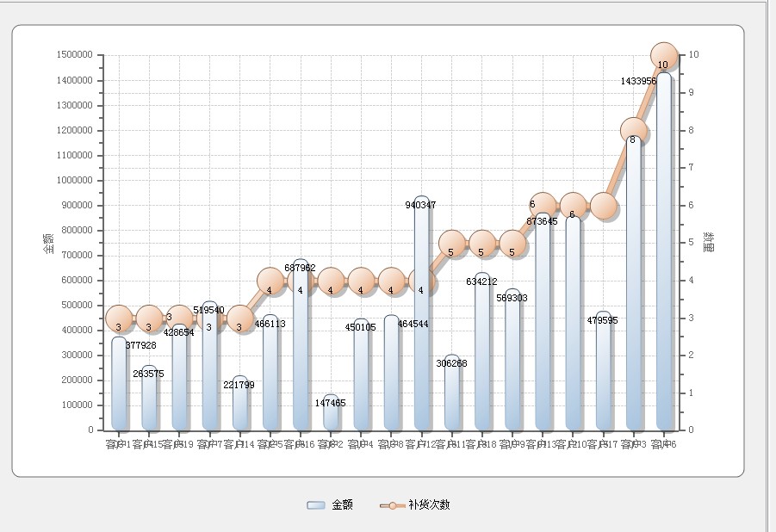Viewport: 776px width, 532px height.
Task: Click the 金额 legend bar icon
Action: point(315,505)
